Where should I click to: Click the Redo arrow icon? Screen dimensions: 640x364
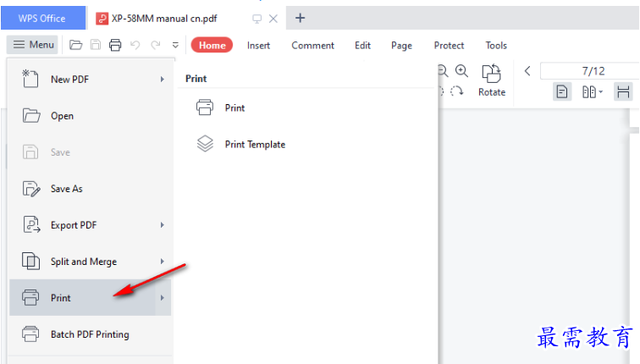point(156,45)
